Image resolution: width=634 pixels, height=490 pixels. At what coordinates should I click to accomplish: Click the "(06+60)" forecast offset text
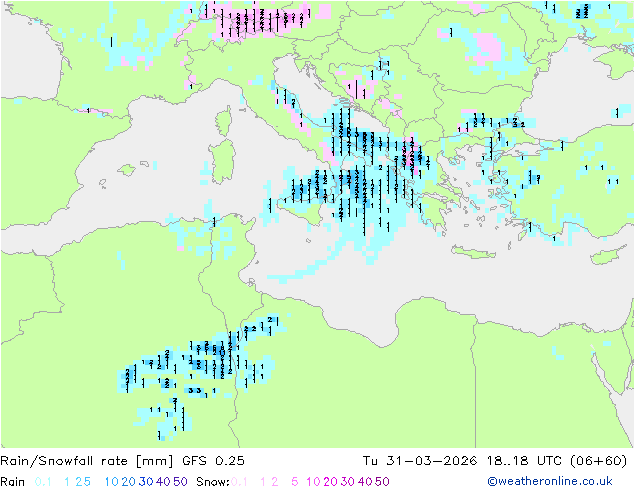599,461
